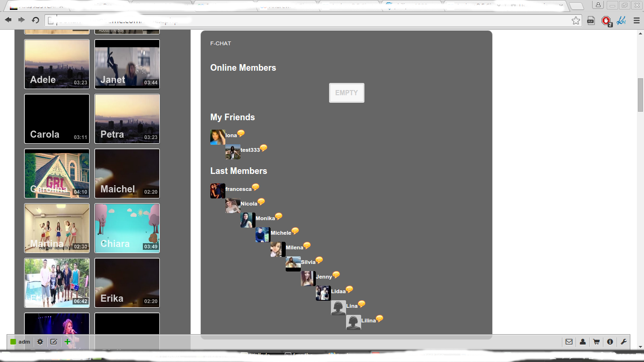Open the adm admin menu button
The width and height of the screenshot is (644, 362).
(x=20, y=342)
